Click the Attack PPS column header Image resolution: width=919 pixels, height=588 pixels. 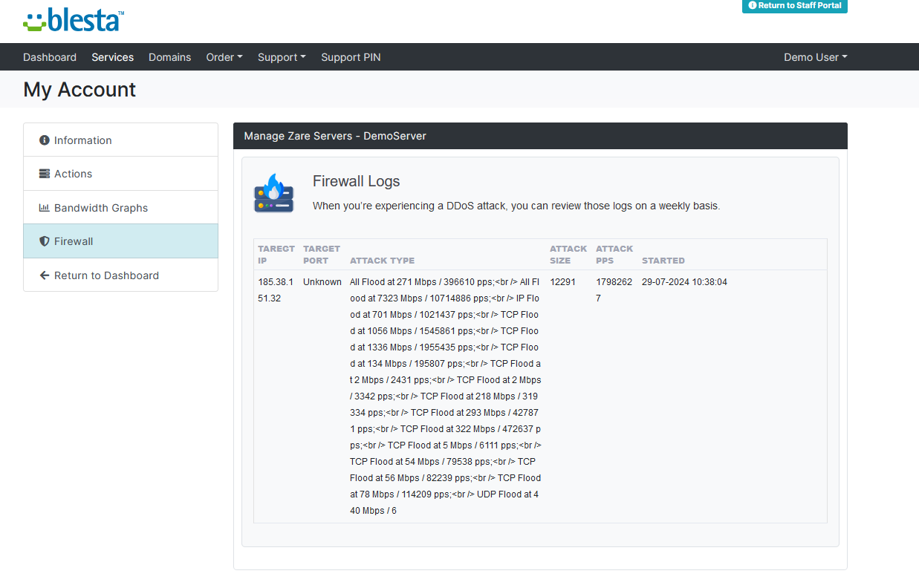(614, 255)
